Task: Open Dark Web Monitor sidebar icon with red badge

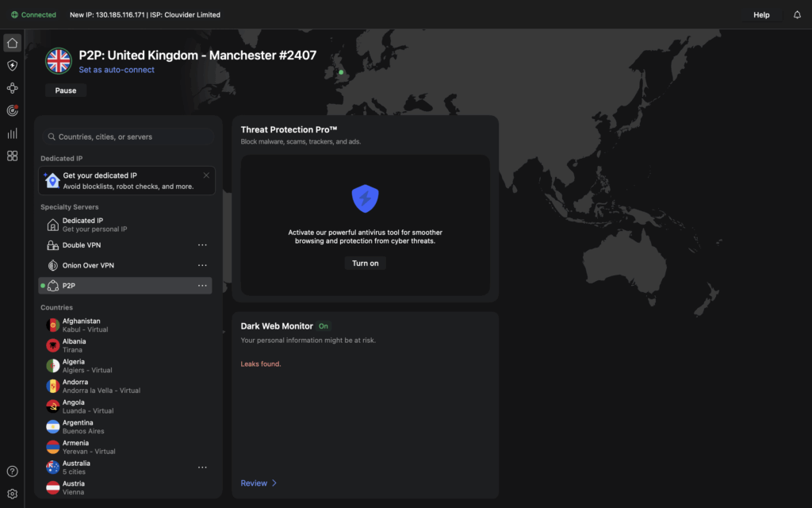Action: coord(12,110)
